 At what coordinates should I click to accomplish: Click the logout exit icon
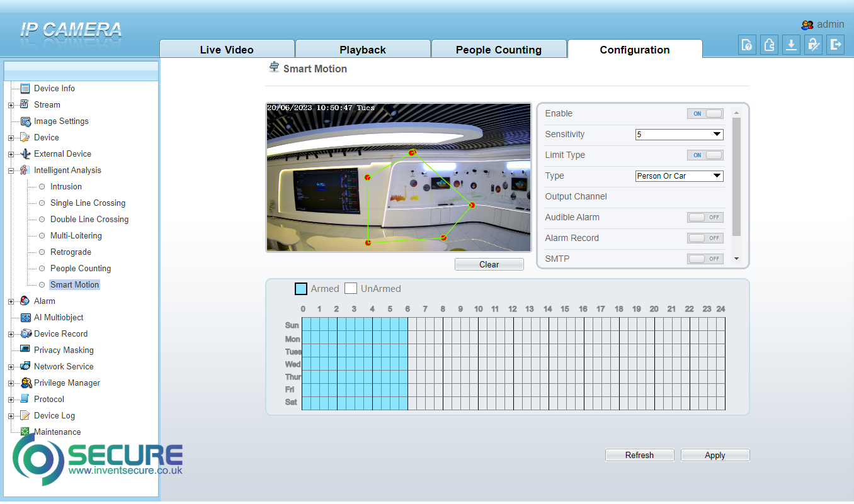coord(835,45)
